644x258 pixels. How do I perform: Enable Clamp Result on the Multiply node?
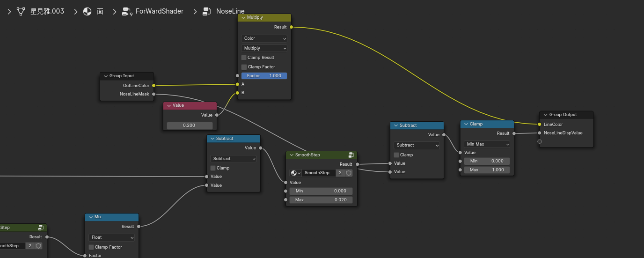tap(244, 58)
